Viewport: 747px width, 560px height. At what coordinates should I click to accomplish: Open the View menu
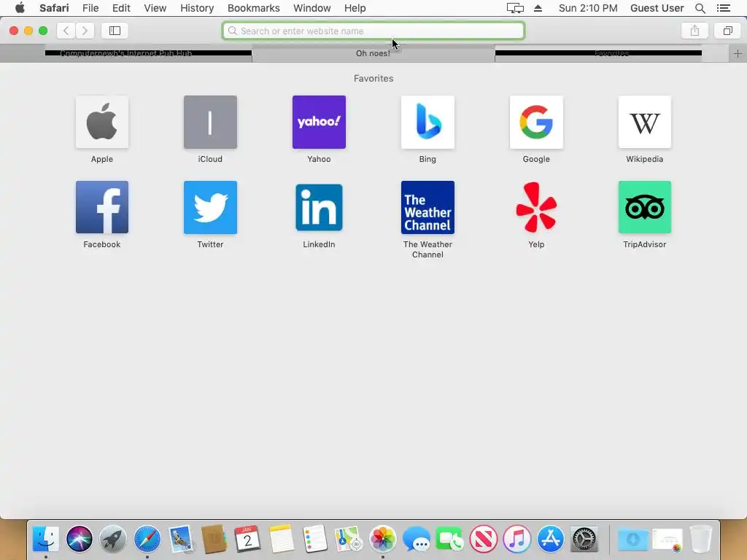[x=155, y=8]
